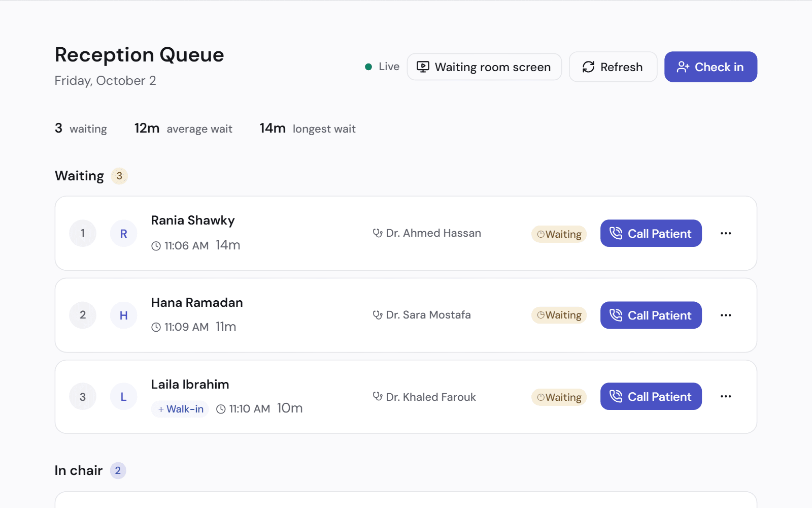Screen dimensions: 812x508
Task: Click the clock icon next to 11:09 AM
Action: click(x=156, y=327)
